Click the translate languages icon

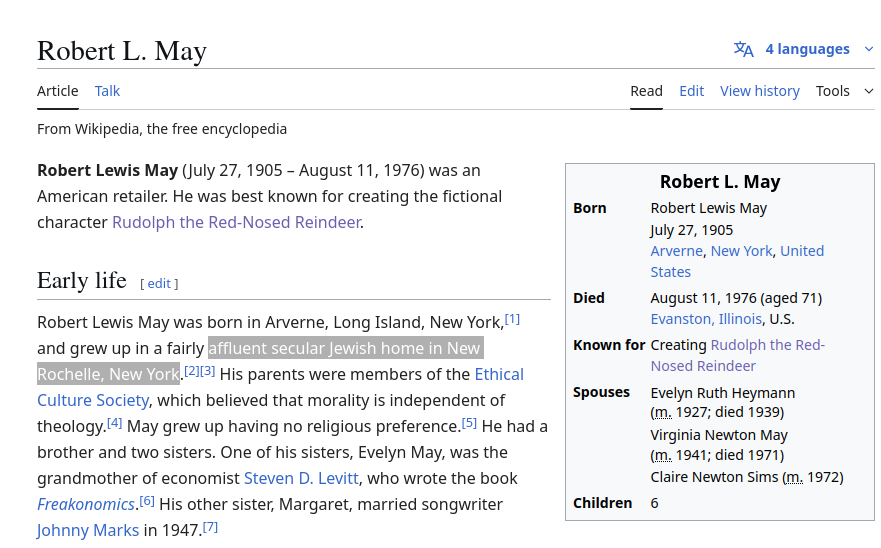coord(743,49)
